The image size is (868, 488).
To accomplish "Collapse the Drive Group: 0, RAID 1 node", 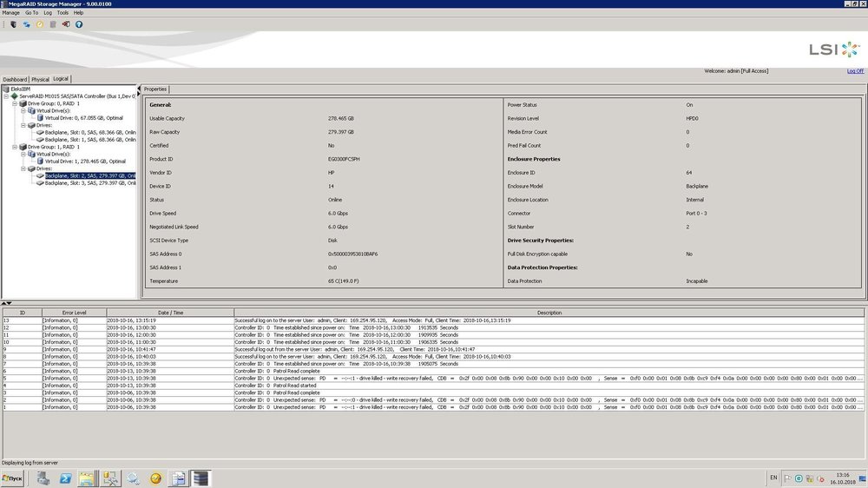I will [x=15, y=103].
